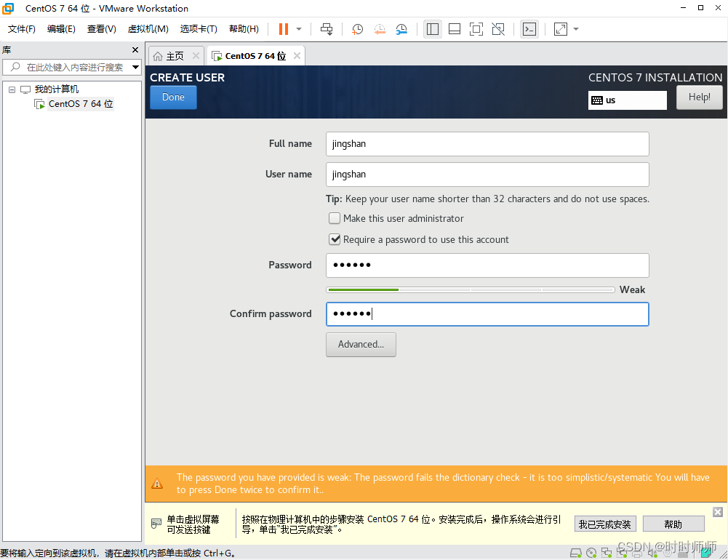Open the 编辑(E) menu
The height and width of the screenshot is (560, 728).
click(x=61, y=29)
